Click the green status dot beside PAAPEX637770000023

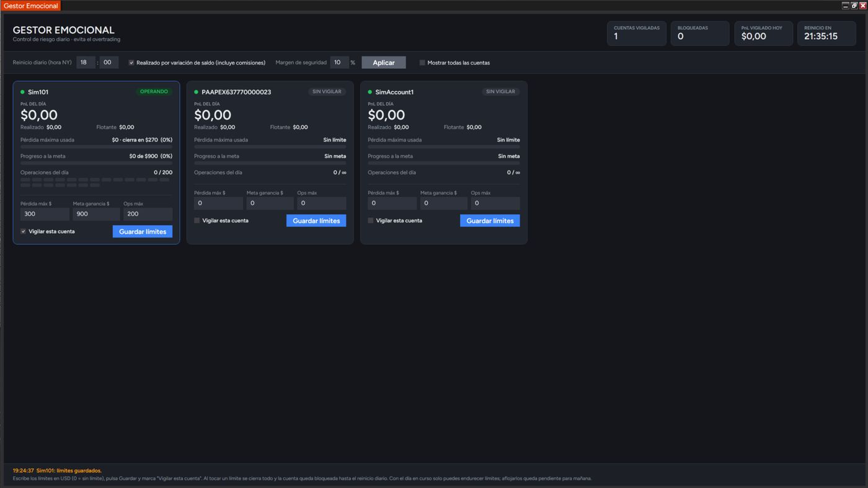point(196,92)
